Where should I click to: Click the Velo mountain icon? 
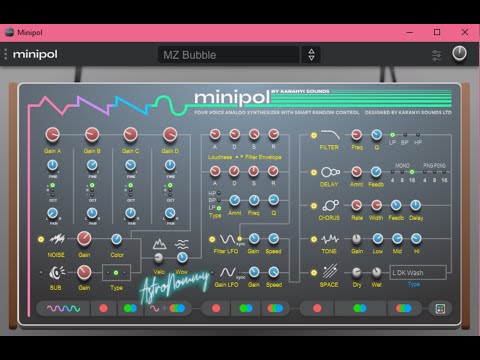coord(159,244)
